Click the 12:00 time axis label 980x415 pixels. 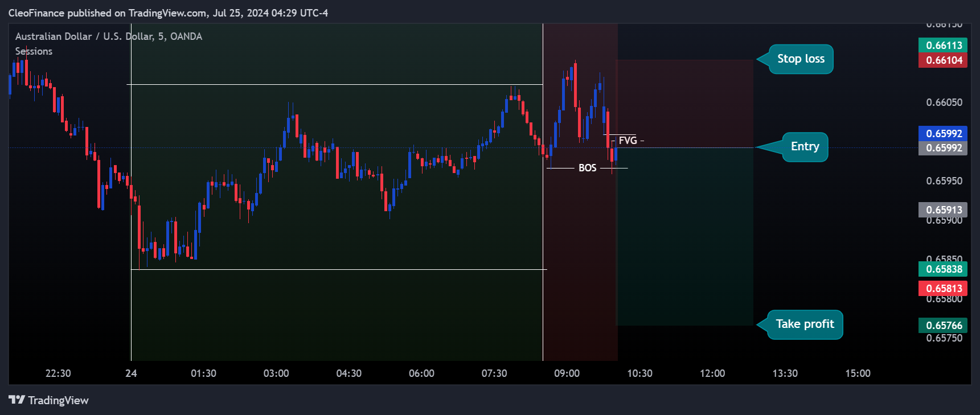tap(712, 373)
